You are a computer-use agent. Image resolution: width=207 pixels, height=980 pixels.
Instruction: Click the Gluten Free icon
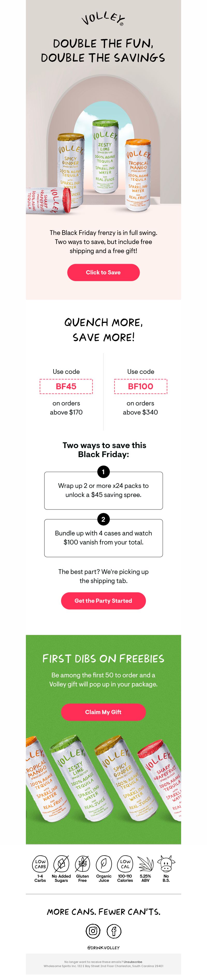[82, 864]
